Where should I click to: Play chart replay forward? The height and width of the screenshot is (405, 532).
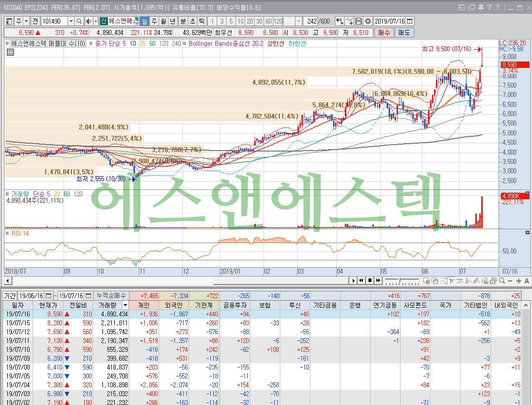353,280
